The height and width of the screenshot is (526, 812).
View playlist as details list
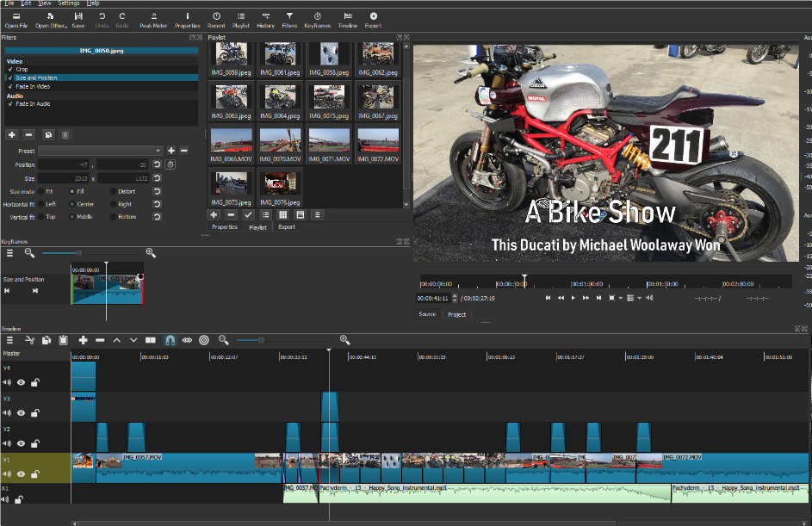(x=265, y=215)
